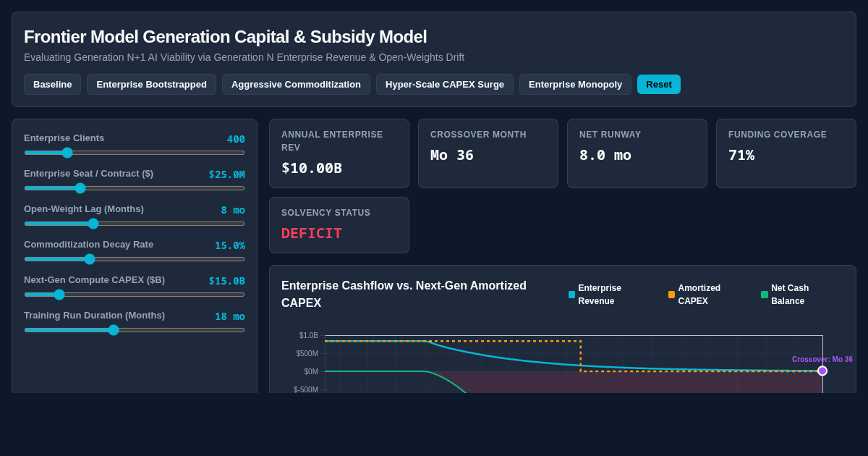Click the Crossover Month value 'Mo 36'

pyautogui.click(x=452, y=155)
